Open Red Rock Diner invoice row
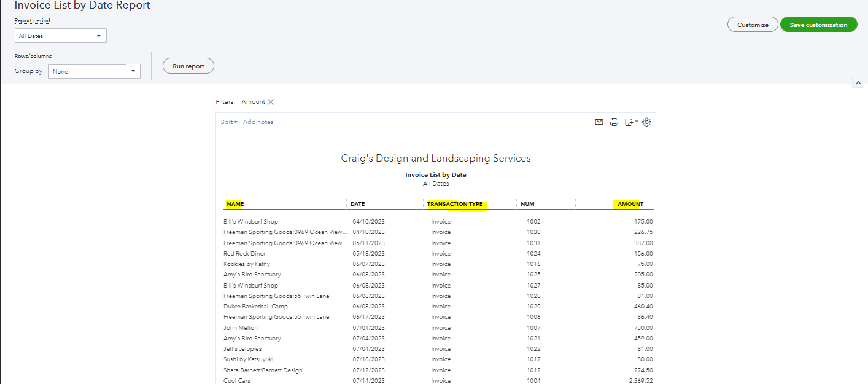This screenshot has width=868, height=384. 438,254
